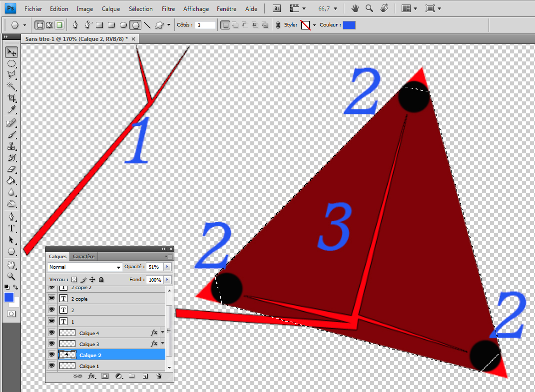Lock all layer attributes
Image resolution: width=535 pixels, height=392 pixels.
point(101,280)
